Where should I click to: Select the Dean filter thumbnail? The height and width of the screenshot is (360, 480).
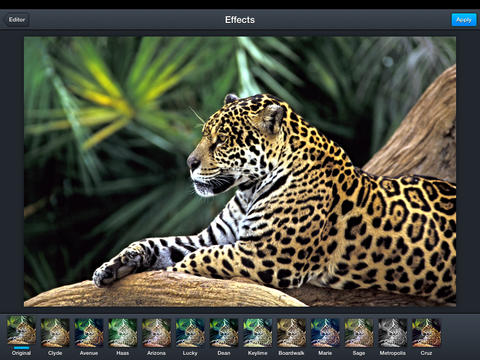coord(224,332)
